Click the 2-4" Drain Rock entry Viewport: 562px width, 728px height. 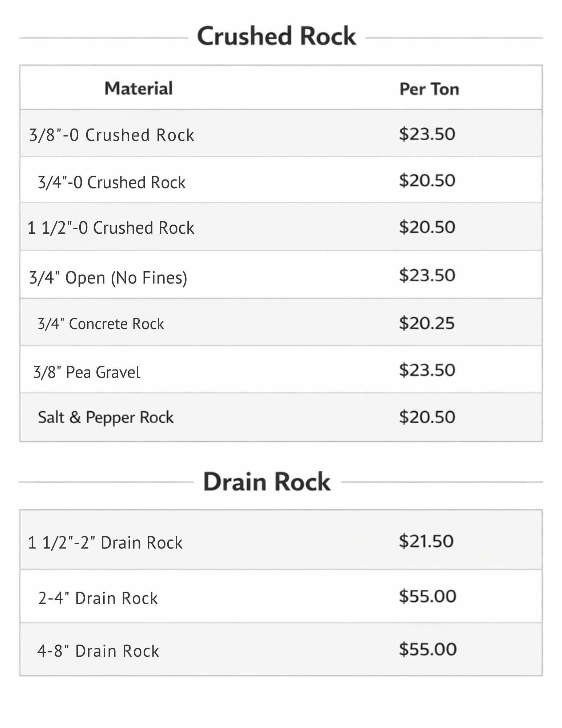click(x=98, y=598)
